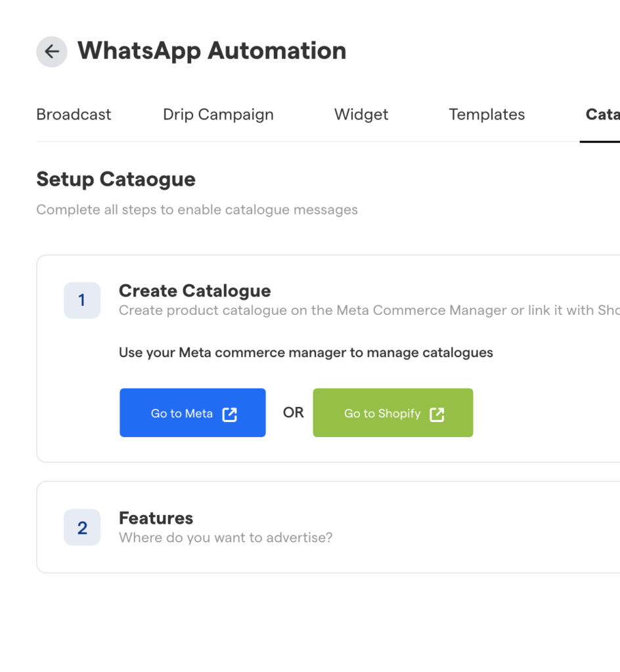620x672 pixels.
Task: Click the external link icon on Go to Meta
Action: pyautogui.click(x=229, y=414)
